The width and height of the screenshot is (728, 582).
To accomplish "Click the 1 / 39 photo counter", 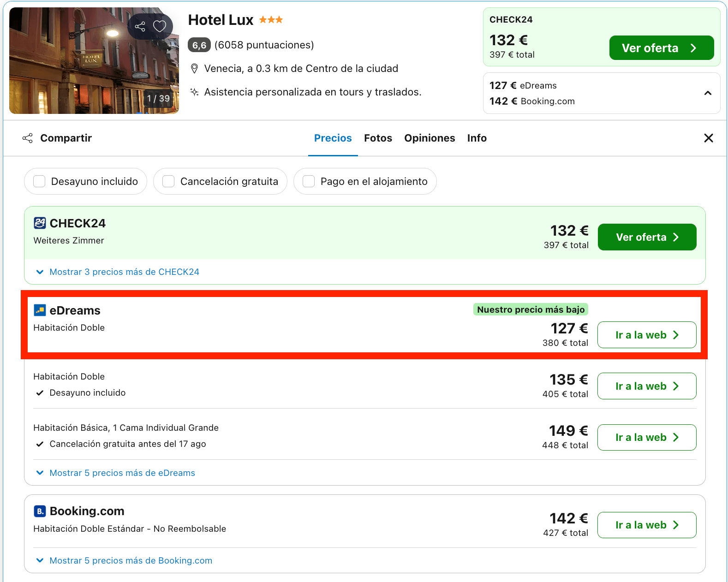I will click(x=158, y=98).
